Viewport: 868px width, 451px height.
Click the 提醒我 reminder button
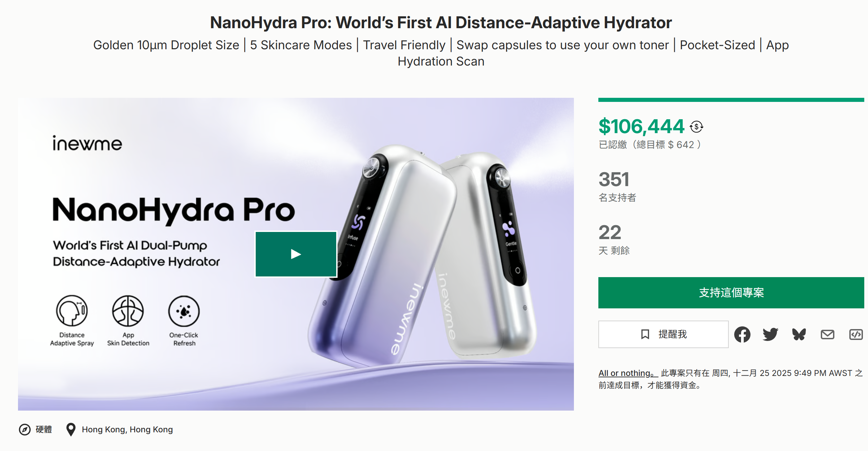click(663, 334)
